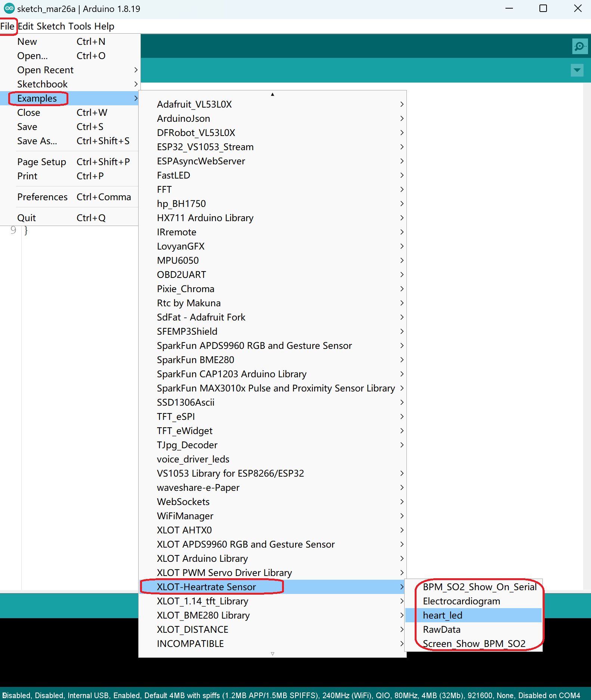Open WiFiManager examples
Screen dimensions: 591x700
coord(272,516)
